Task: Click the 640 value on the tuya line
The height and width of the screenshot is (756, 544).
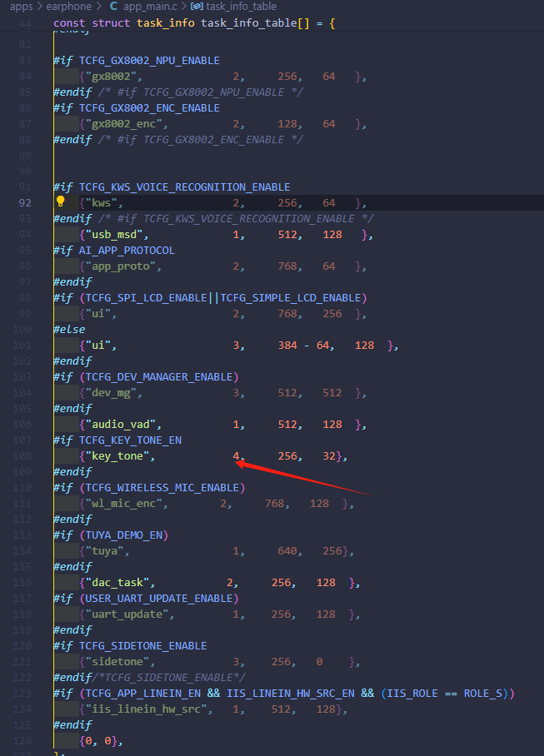Action: 287,550
